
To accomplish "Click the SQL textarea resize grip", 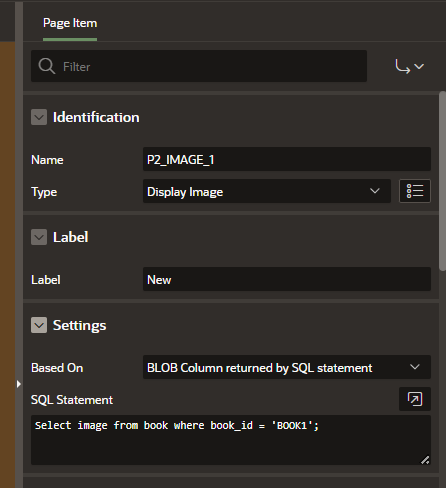I will (425, 460).
